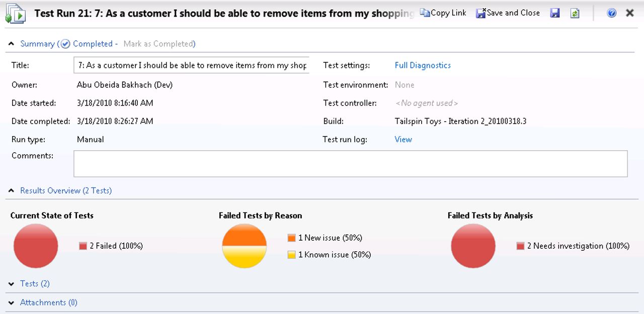Click the red Failed legend swatch
The height and width of the screenshot is (314, 644).
pos(83,246)
